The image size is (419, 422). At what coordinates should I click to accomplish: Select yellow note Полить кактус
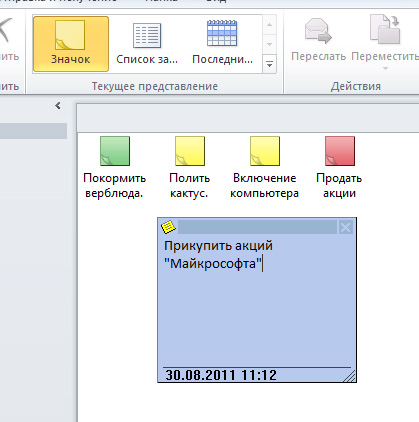coord(189,168)
